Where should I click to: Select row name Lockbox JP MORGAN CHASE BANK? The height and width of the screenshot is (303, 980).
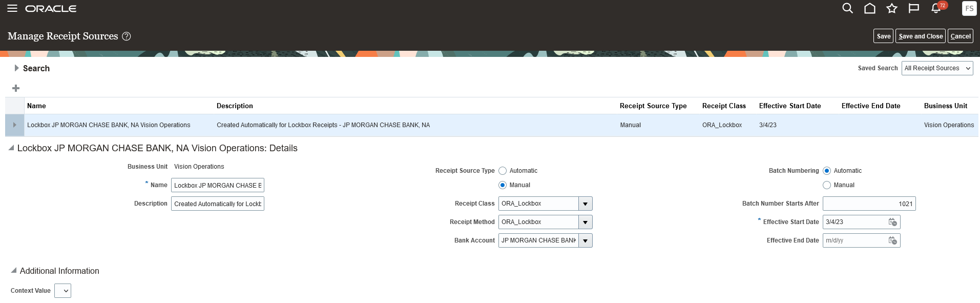coord(109,125)
